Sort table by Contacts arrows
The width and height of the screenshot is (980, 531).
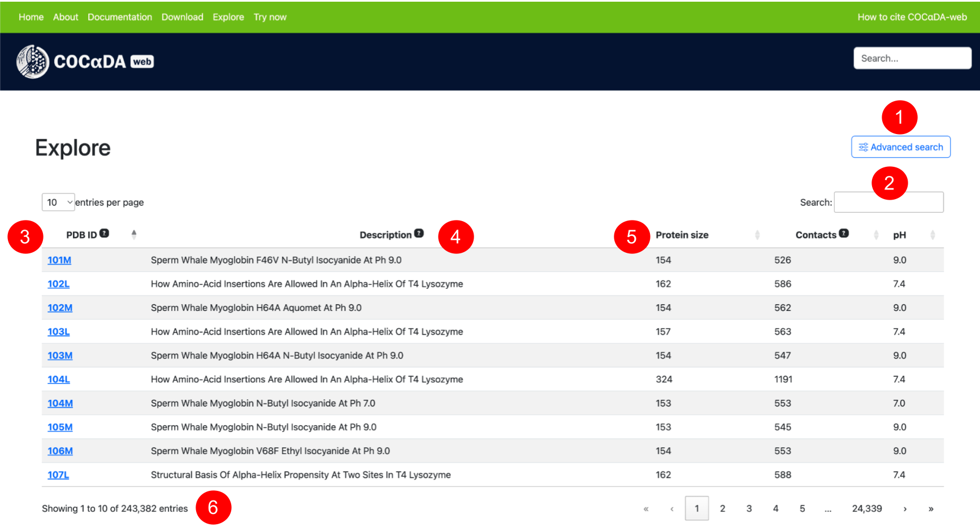[x=876, y=235]
